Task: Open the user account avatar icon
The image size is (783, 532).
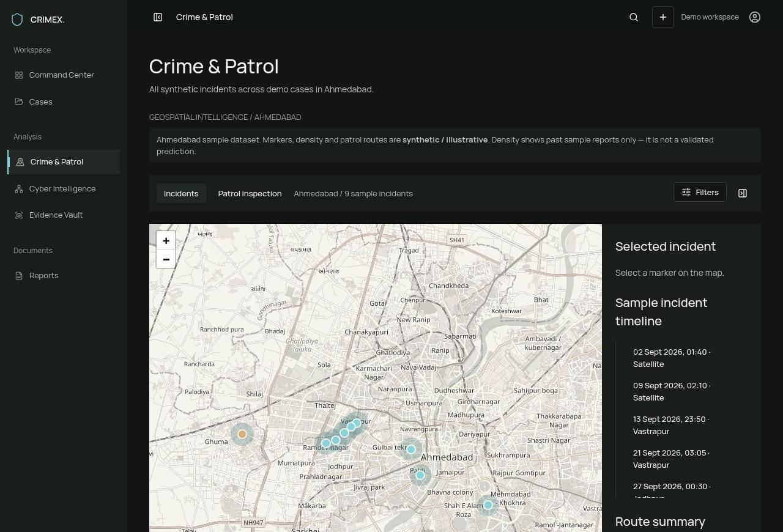Action: click(x=755, y=17)
